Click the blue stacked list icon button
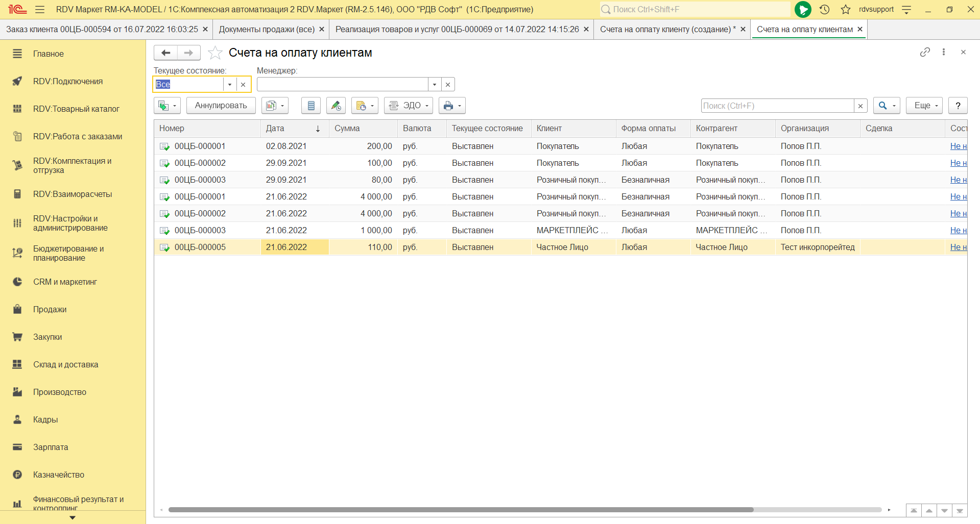Image resolution: width=980 pixels, height=524 pixels. [311, 106]
